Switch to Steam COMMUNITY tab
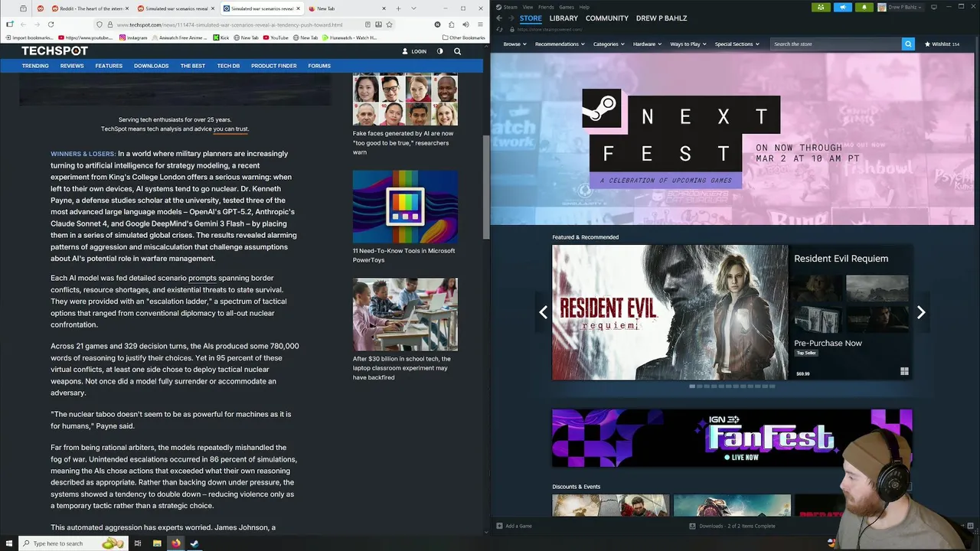Viewport: 980px width, 551px height. [x=607, y=18]
